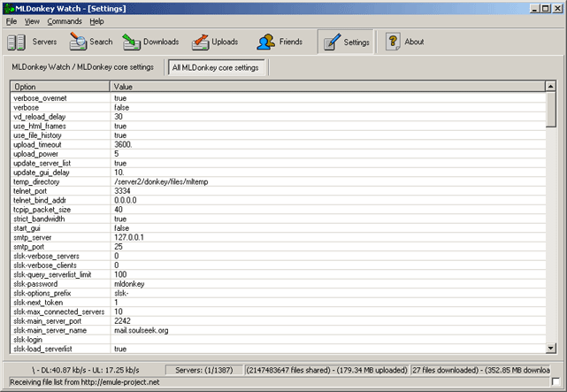Click the Search magnifier icon
This screenshot has height=392, width=567.
78,42
